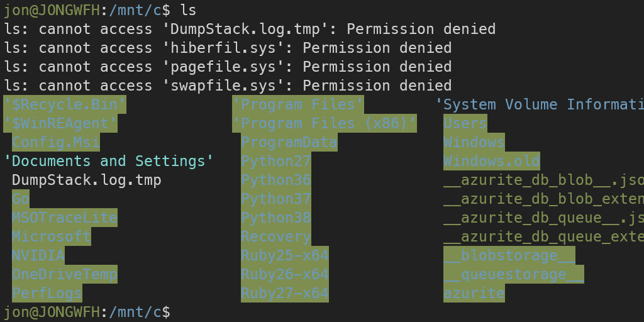Click the 'Program Files (x86)' entry
The height and width of the screenshot is (322, 644).
[325, 123]
